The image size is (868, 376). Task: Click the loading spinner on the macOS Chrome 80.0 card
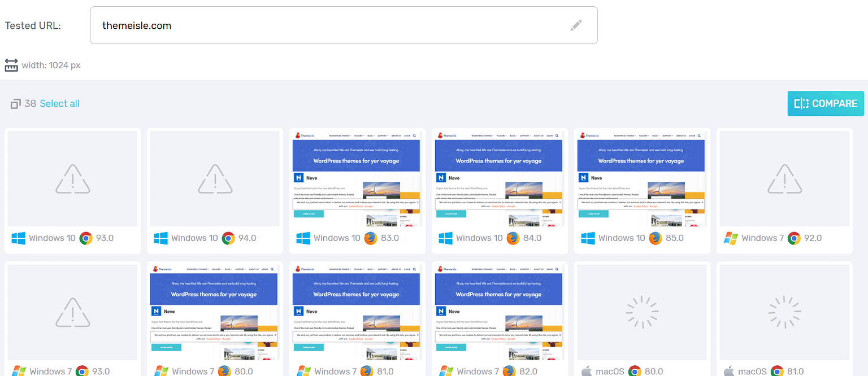(x=641, y=312)
